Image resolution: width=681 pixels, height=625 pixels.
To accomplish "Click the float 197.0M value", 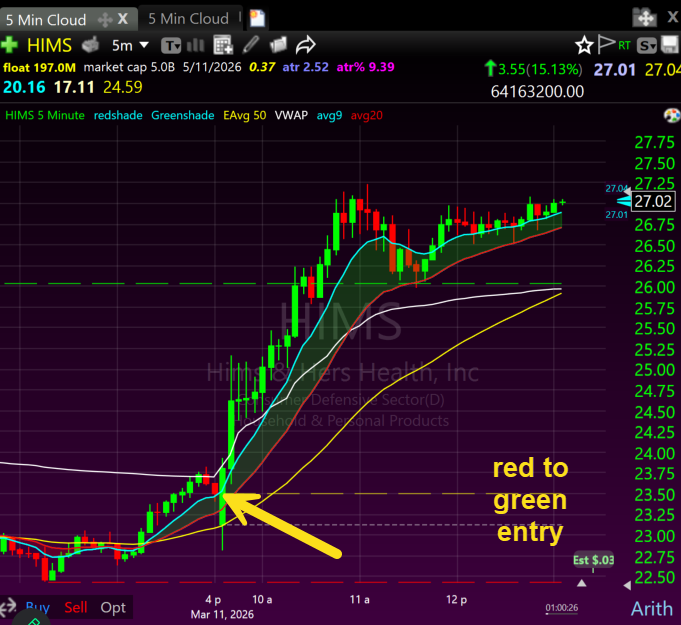I will coord(40,68).
